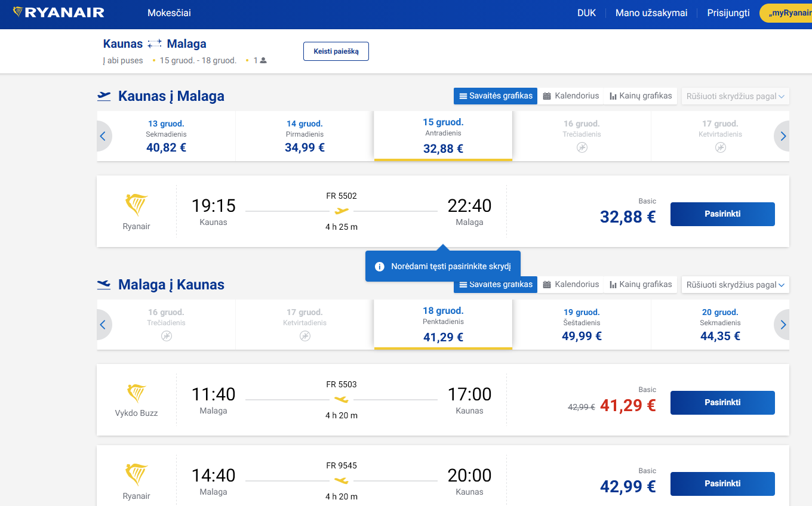The height and width of the screenshot is (506, 812).
Task: Click Prisijungti to log in
Action: click(x=728, y=13)
